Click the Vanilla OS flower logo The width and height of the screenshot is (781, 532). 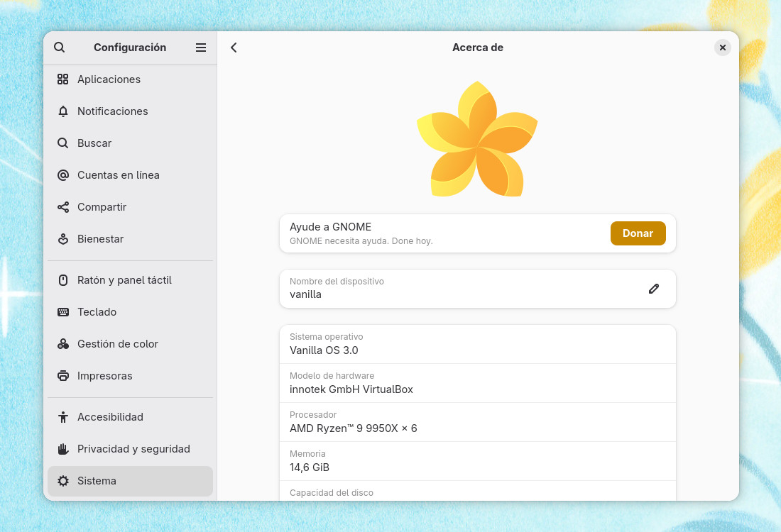pos(477,139)
